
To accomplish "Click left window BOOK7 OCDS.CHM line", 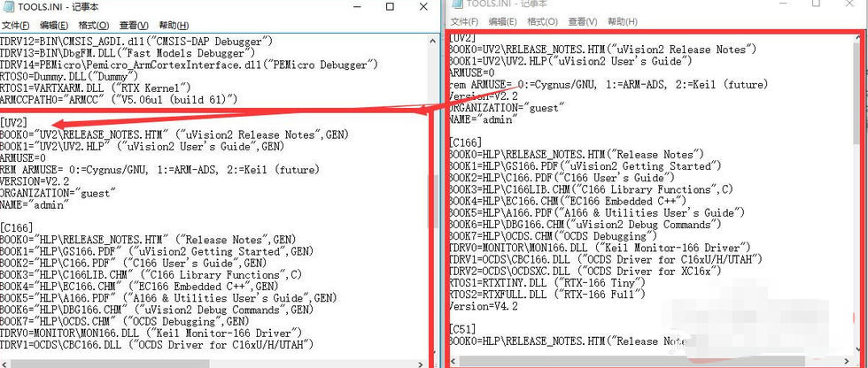I will [125, 321].
